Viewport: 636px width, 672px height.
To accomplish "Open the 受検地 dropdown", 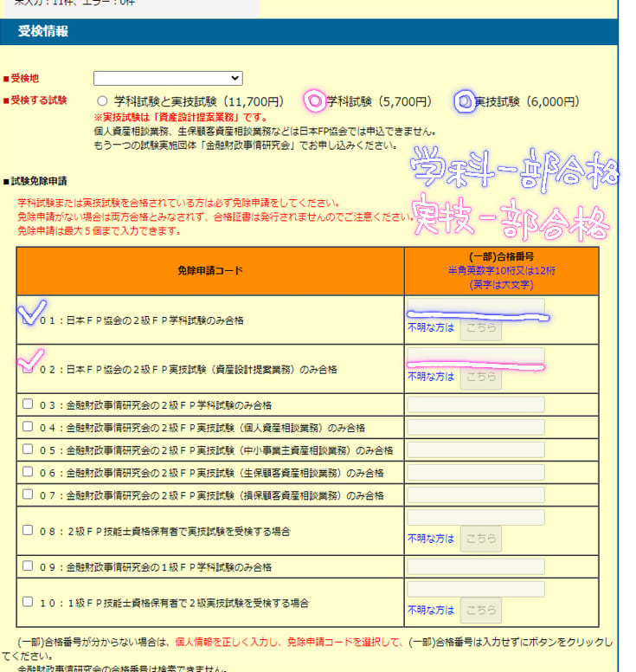I will (168, 78).
